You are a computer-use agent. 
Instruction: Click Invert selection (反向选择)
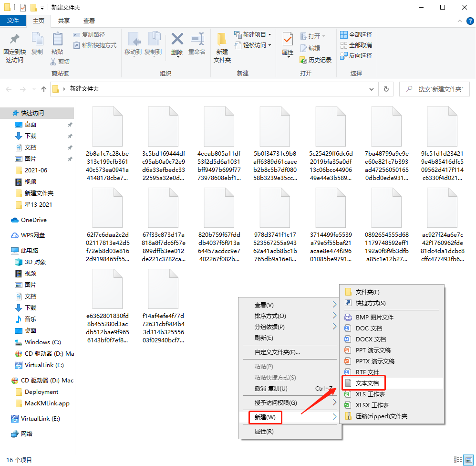coord(356,56)
